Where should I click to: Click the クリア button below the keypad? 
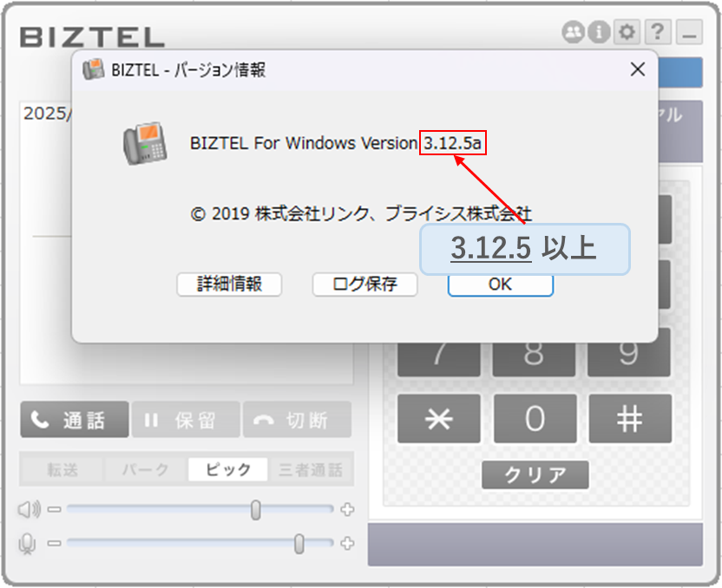(x=535, y=474)
